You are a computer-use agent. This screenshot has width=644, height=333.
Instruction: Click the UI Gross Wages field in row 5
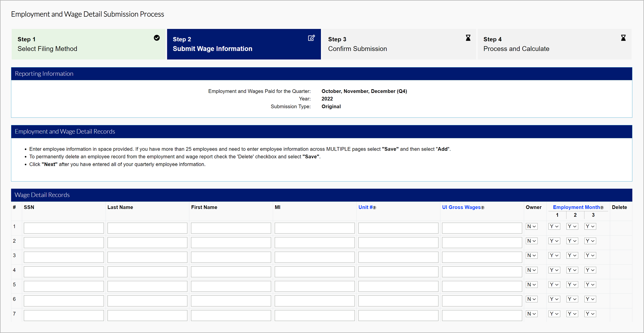(x=482, y=286)
